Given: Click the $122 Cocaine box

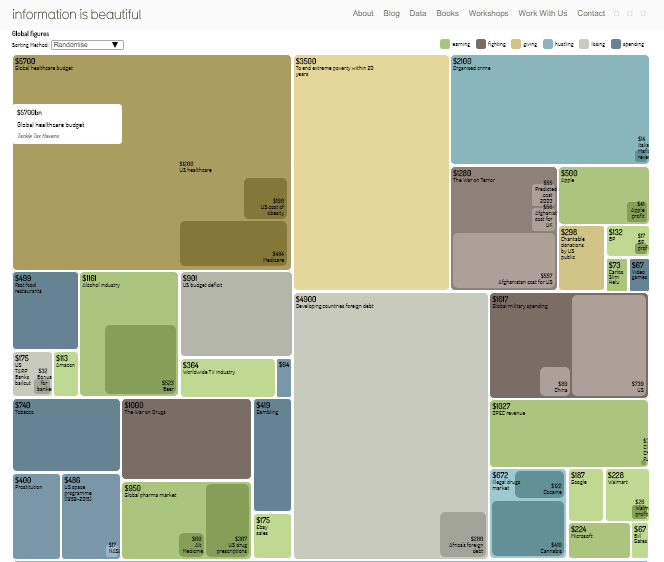Looking at the screenshot, I should click(540, 484).
